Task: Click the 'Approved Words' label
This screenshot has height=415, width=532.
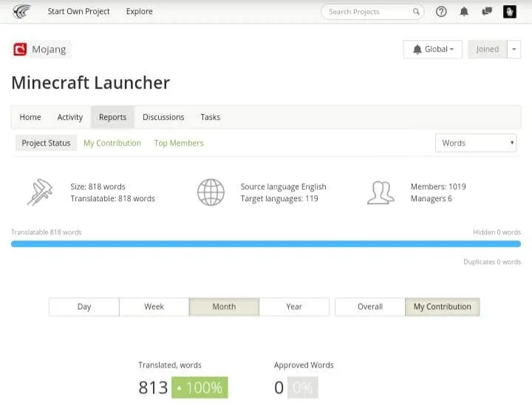Action: coord(304,365)
